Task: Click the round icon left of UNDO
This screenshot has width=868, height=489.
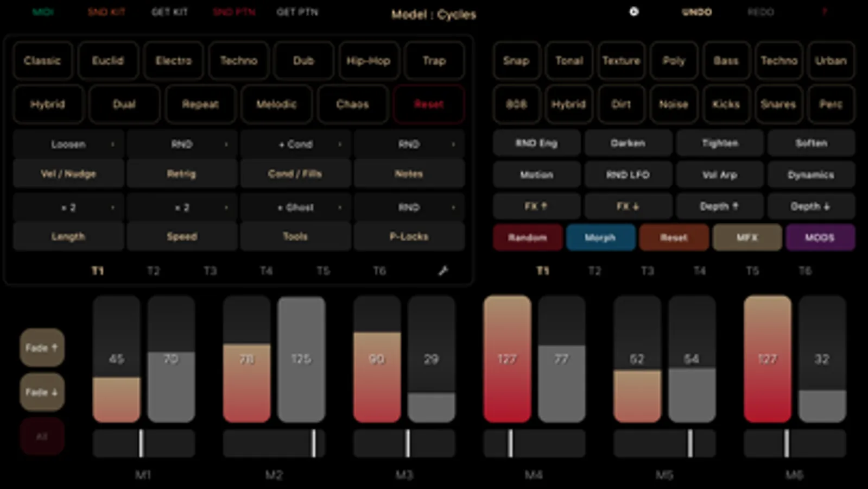Action: 633,11
